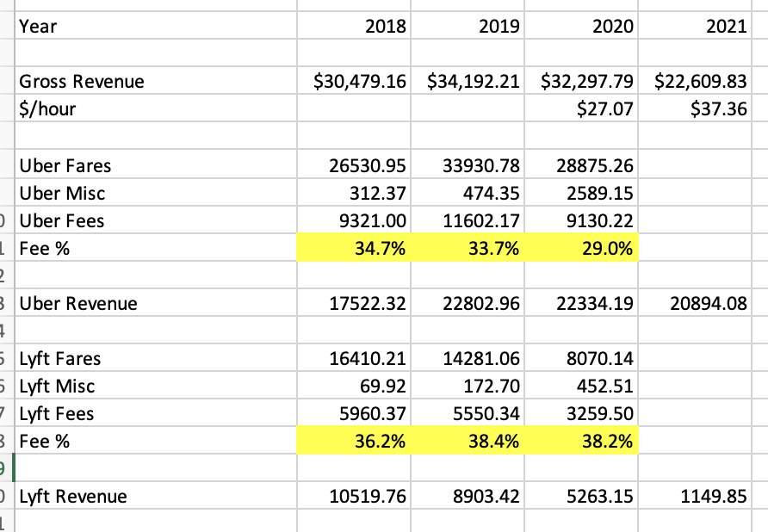Click the $/hour label cell
This screenshot has height=532, width=768.
point(156,108)
